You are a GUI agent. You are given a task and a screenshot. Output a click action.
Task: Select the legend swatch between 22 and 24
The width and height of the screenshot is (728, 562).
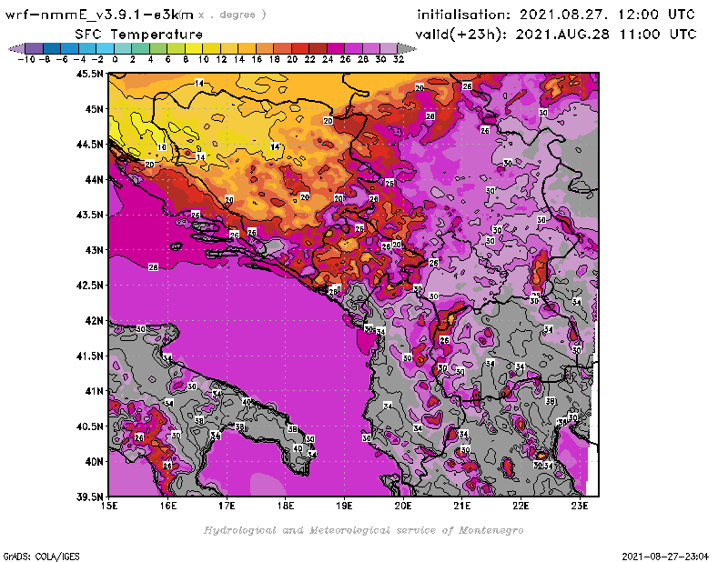click(x=318, y=48)
